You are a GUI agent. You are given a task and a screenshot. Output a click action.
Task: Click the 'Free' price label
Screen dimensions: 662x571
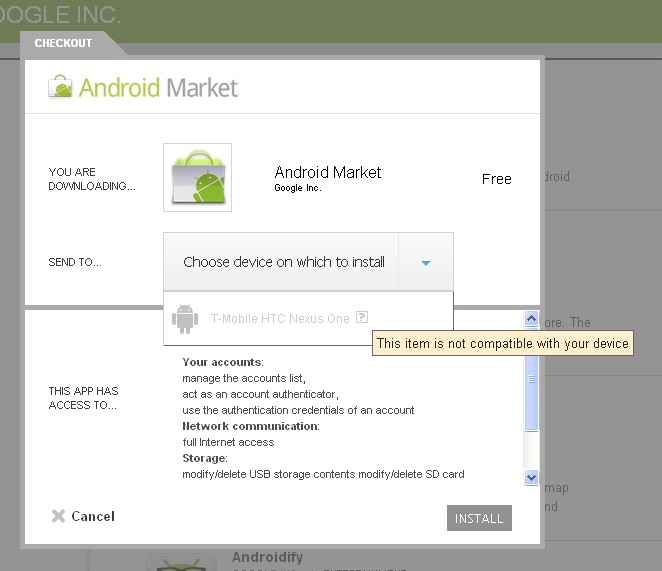[x=496, y=179]
